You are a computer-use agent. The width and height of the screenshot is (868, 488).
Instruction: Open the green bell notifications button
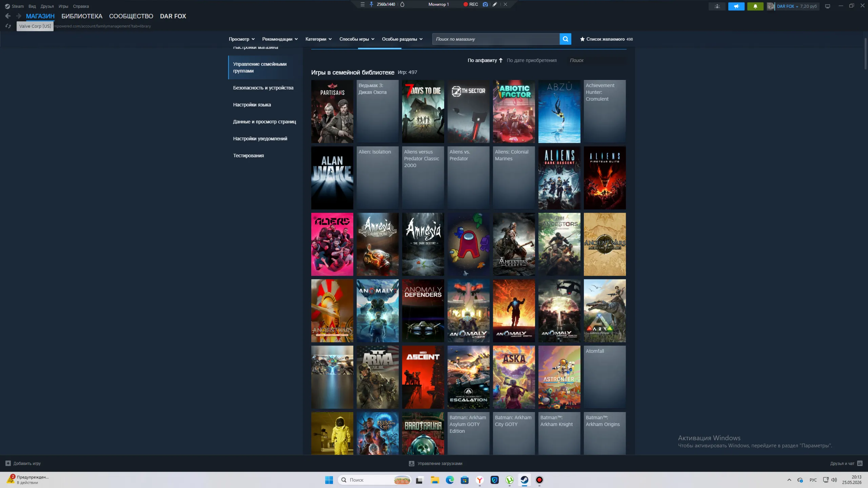755,6
